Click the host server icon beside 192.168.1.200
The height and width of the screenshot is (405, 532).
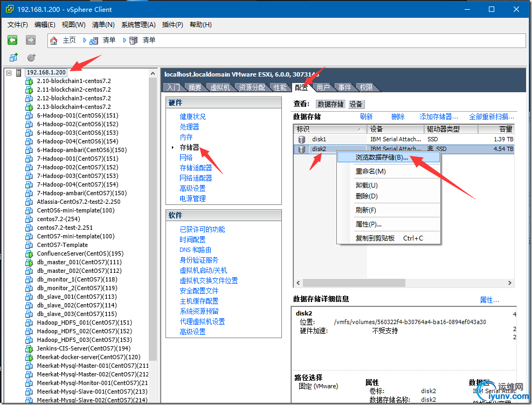[x=19, y=73]
